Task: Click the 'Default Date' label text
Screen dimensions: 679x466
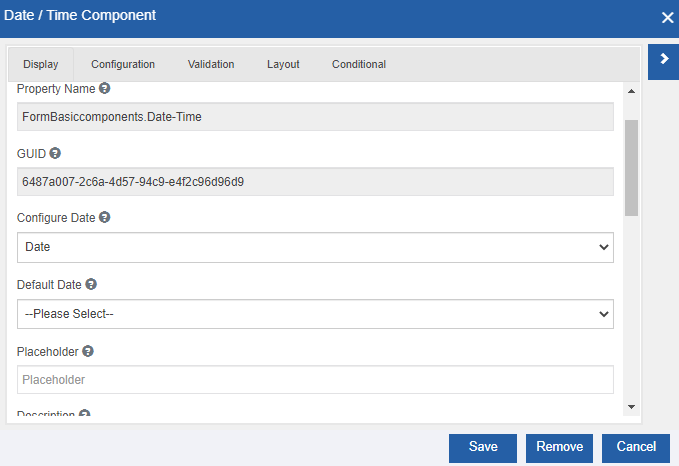Action: coord(49,285)
